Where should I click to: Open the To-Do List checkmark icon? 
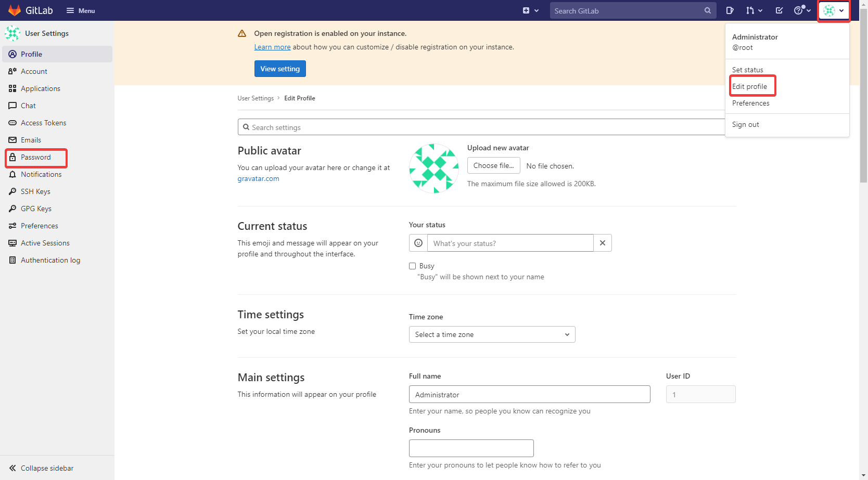click(x=779, y=10)
